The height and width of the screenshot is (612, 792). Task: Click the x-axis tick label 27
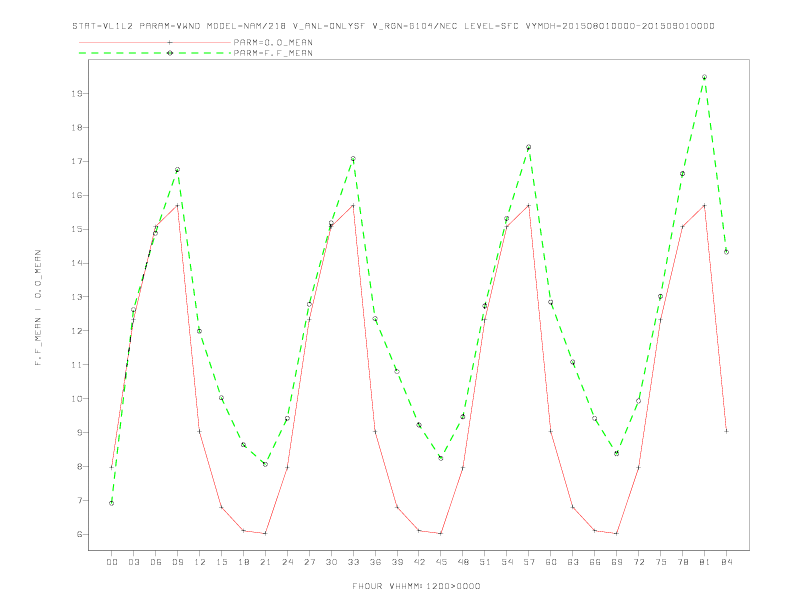coord(309,562)
